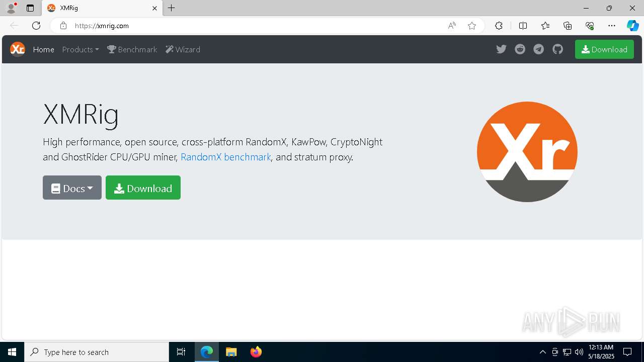Click the taskbar search box
This screenshot has height=362, width=644.
pyautogui.click(x=97, y=352)
